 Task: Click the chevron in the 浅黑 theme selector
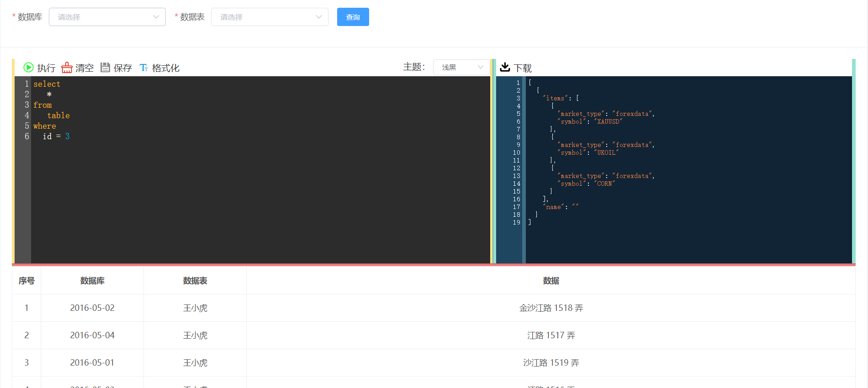481,67
